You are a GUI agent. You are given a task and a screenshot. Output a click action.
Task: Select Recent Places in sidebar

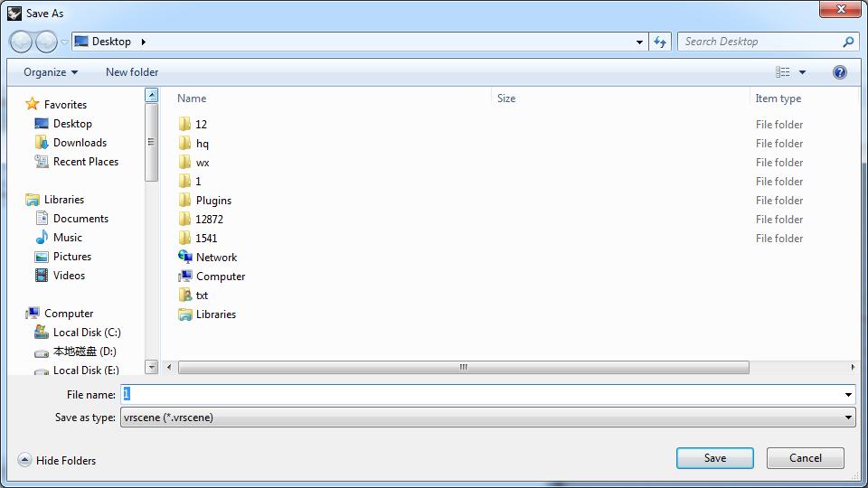click(x=85, y=162)
